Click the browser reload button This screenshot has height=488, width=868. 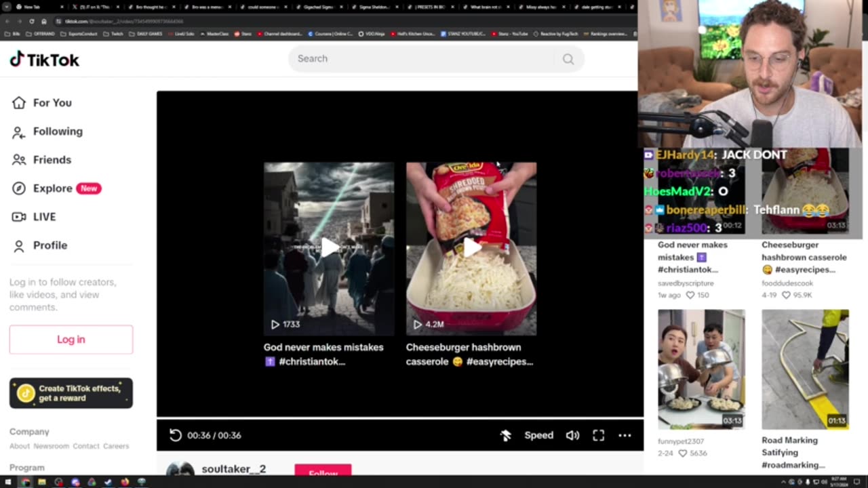pyautogui.click(x=31, y=21)
